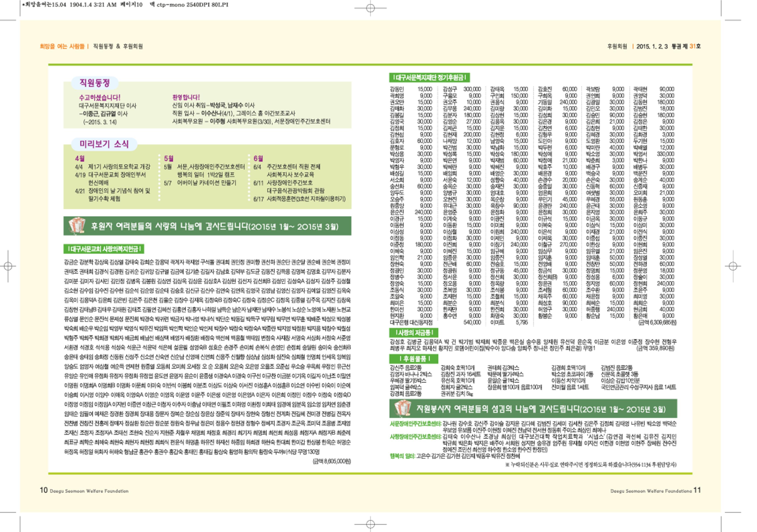
Task: Click the right edge registration crosshair mark
Action: point(733,266)
